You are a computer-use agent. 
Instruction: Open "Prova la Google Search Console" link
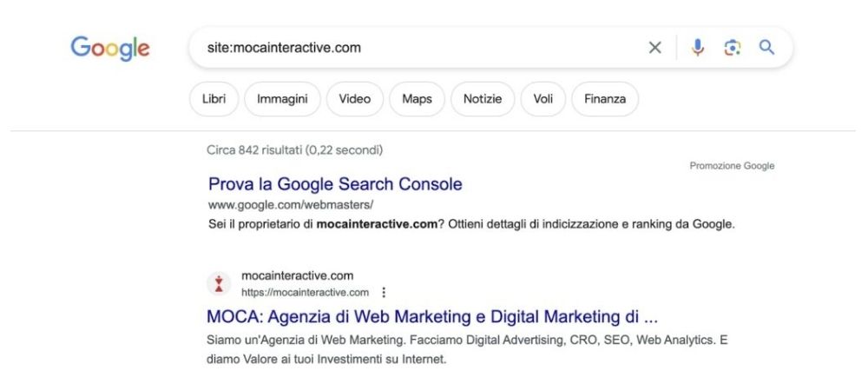tap(335, 184)
